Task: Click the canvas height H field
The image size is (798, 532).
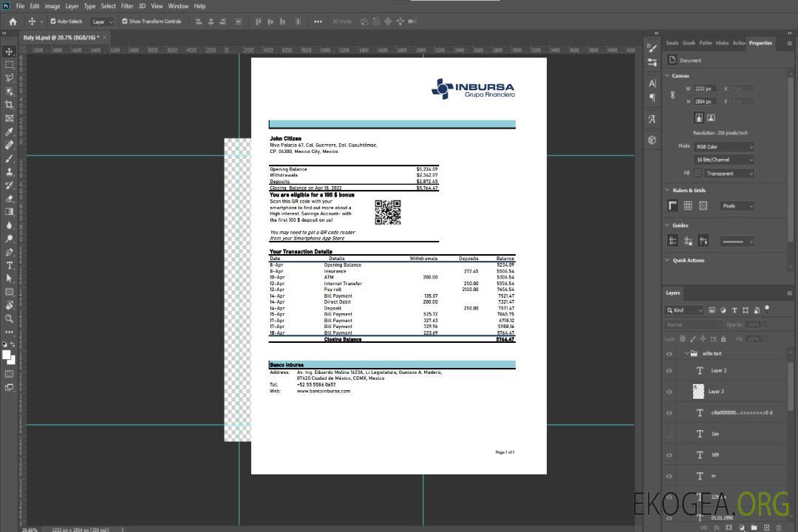Action: click(706, 102)
